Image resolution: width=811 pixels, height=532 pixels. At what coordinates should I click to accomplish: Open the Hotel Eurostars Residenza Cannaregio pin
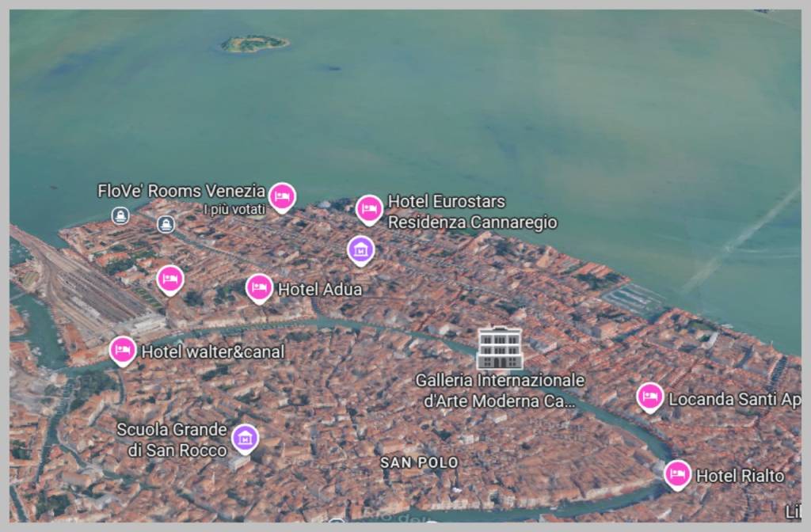(x=369, y=209)
